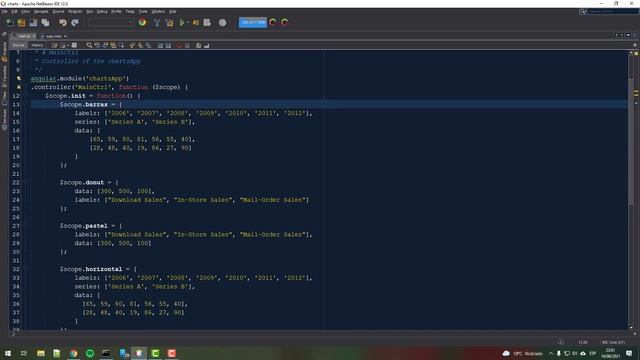This screenshot has width=640, height=360.
Task: Click the gutter icon on line 11
Action: point(18,87)
